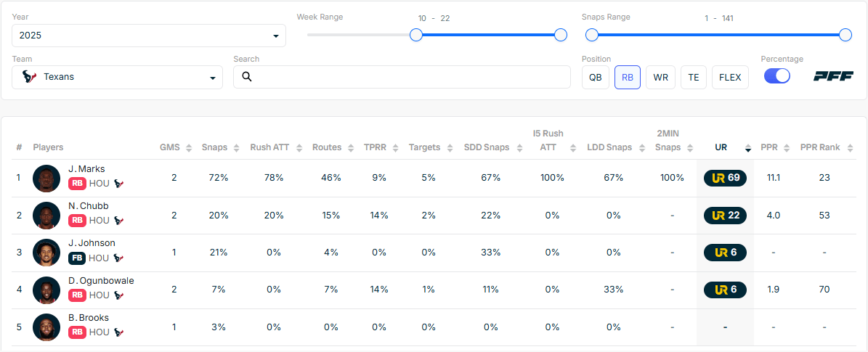Viewport: 868px width, 352px height.
Task: Sort table by Targets column header
Action: [424, 147]
